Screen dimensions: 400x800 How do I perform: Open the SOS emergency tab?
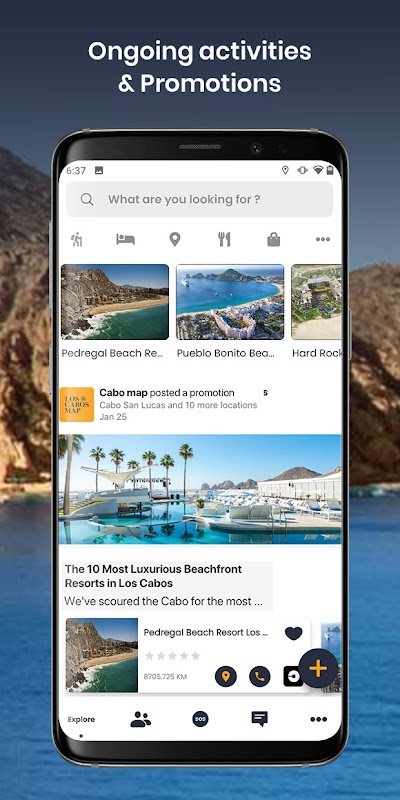201,719
